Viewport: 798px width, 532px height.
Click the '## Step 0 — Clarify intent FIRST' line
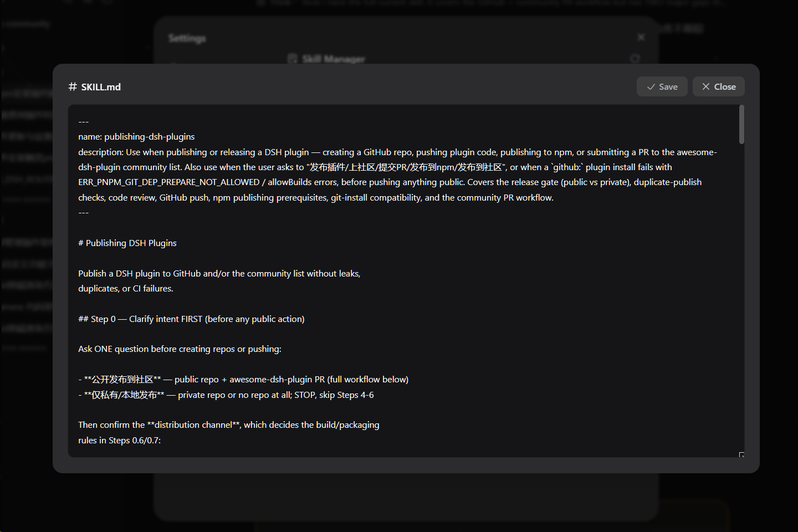coord(191,319)
